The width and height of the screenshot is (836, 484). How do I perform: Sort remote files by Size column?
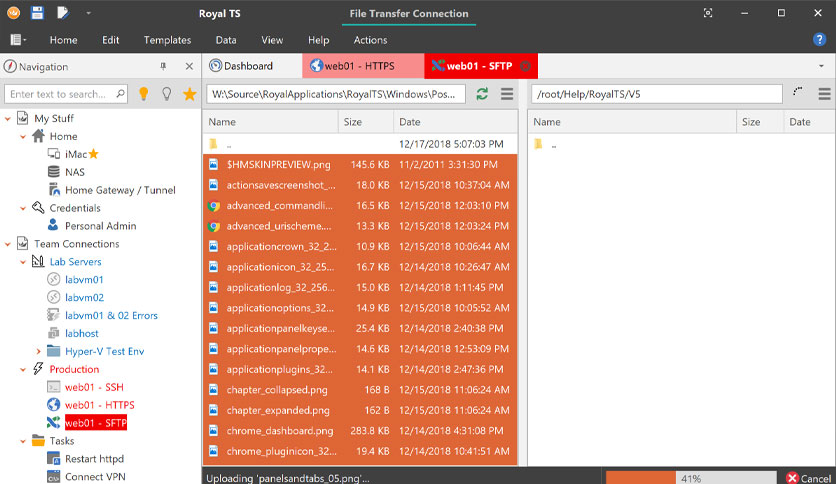pyautogui.click(x=760, y=122)
